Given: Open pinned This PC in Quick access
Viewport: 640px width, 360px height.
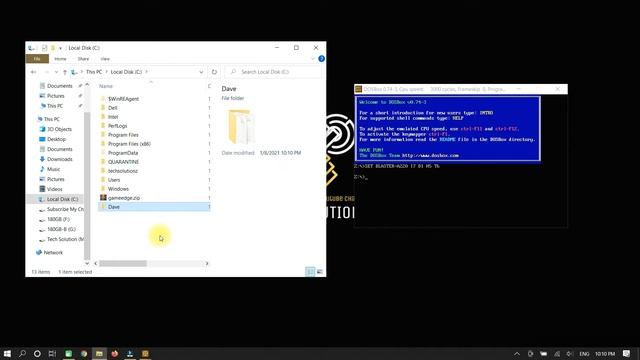Looking at the screenshot, I should click(55, 106).
